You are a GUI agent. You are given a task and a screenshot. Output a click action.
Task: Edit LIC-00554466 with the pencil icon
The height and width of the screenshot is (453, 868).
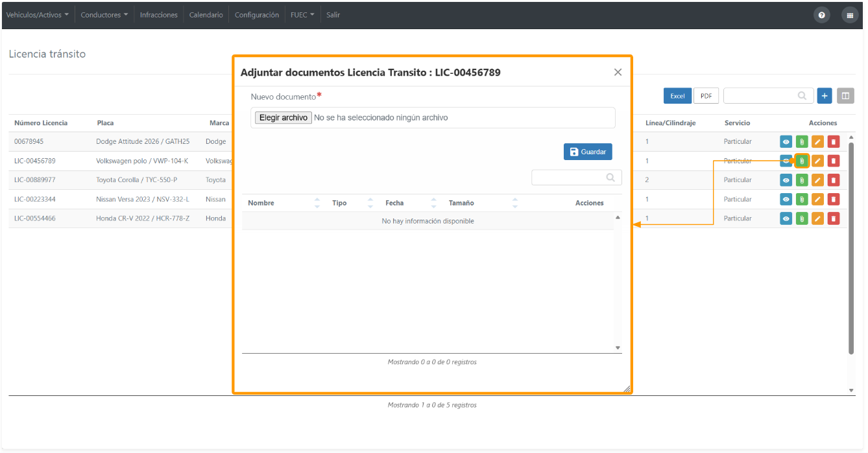pos(817,218)
